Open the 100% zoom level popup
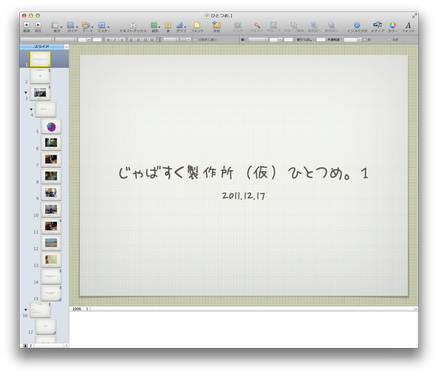Viewport: 438px width, 375px height. click(80, 309)
